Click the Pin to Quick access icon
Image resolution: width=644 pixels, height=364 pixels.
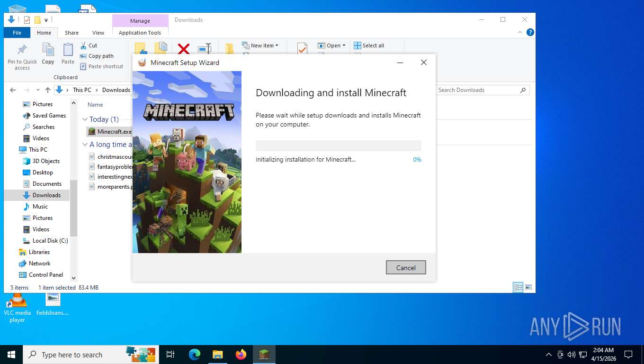[x=22, y=57]
